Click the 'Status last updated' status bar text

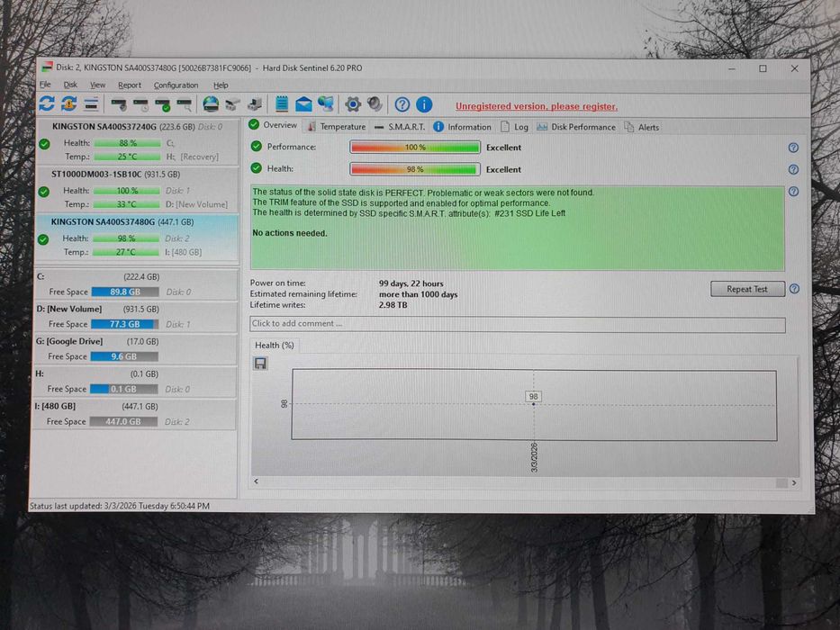(120, 506)
